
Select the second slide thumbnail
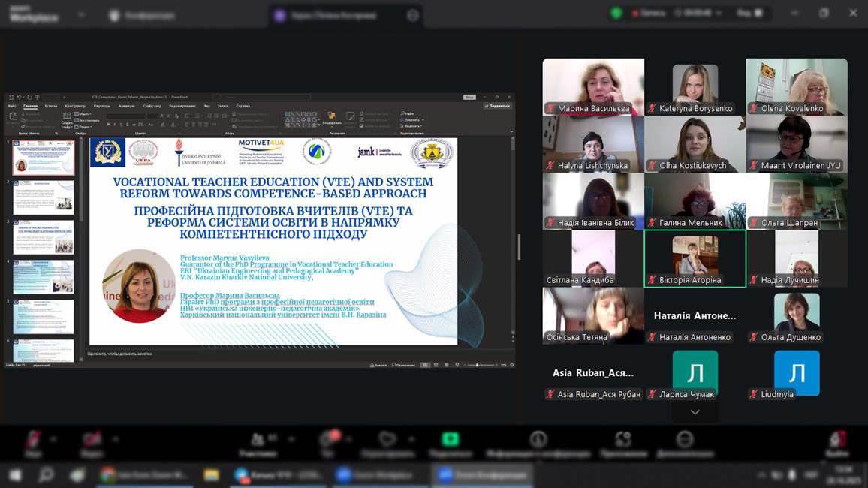click(x=44, y=197)
